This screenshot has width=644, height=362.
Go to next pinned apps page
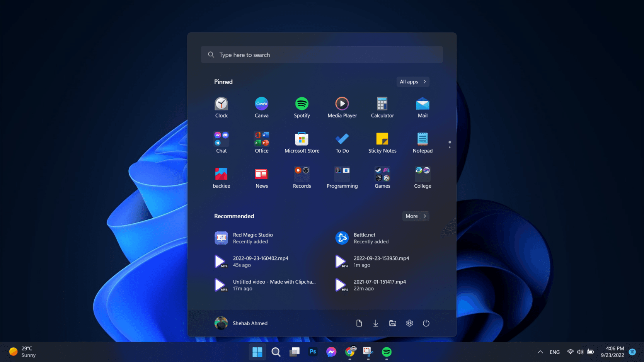pyautogui.click(x=450, y=147)
